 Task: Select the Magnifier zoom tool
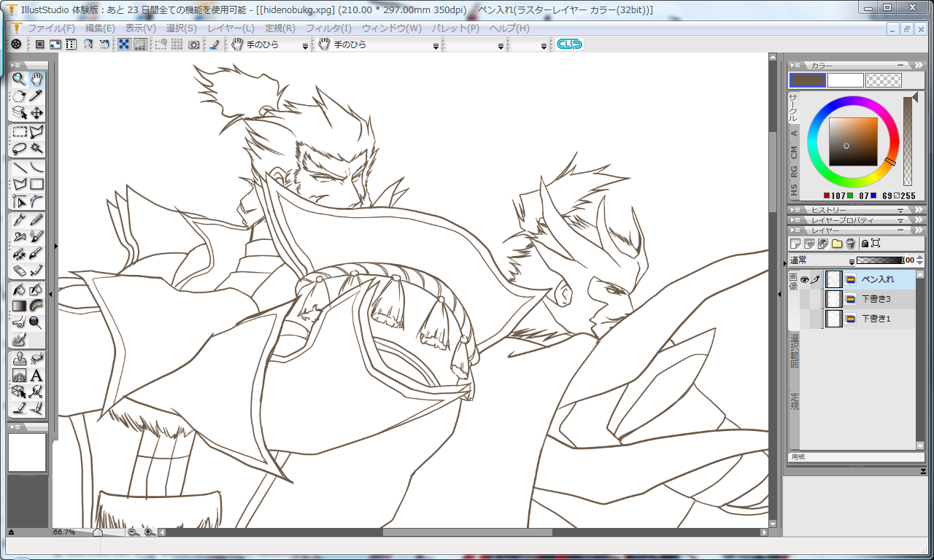(19, 79)
